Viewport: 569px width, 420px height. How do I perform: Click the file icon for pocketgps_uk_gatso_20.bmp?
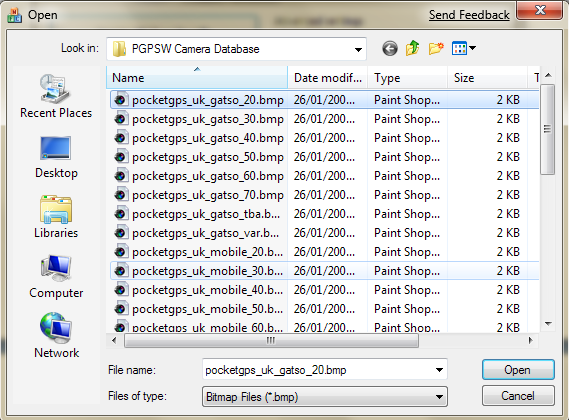[121, 99]
